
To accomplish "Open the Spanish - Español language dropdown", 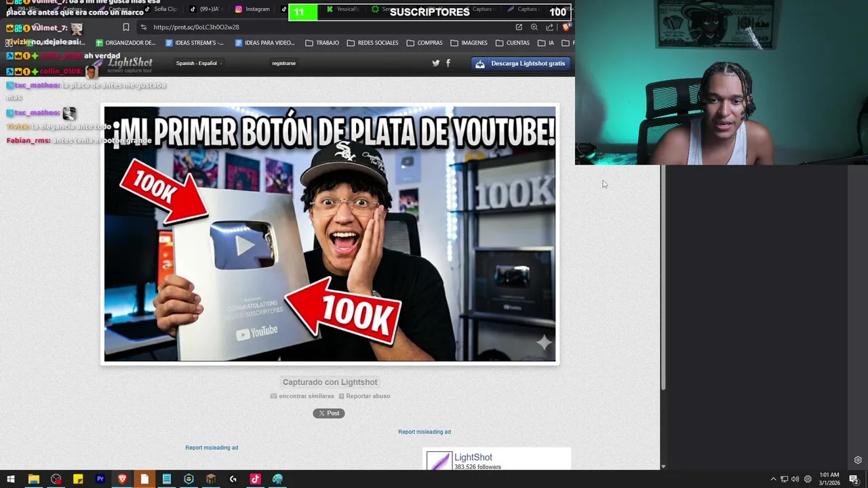I will [199, 63].
